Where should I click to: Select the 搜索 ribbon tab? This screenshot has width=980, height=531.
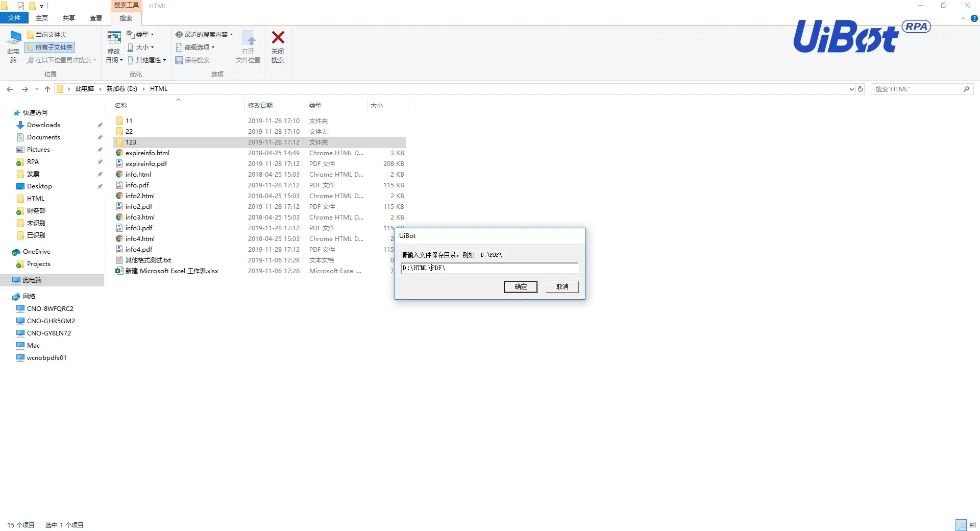(126, 18)
